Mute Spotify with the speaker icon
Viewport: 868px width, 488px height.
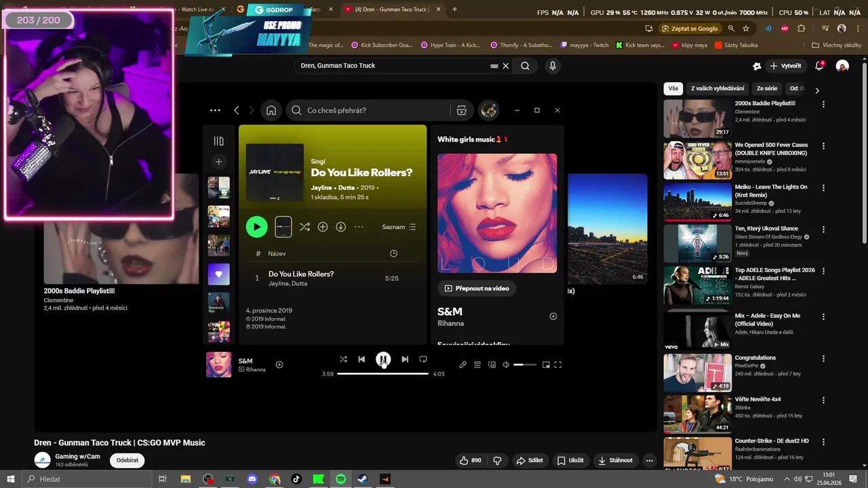[506, 365]
